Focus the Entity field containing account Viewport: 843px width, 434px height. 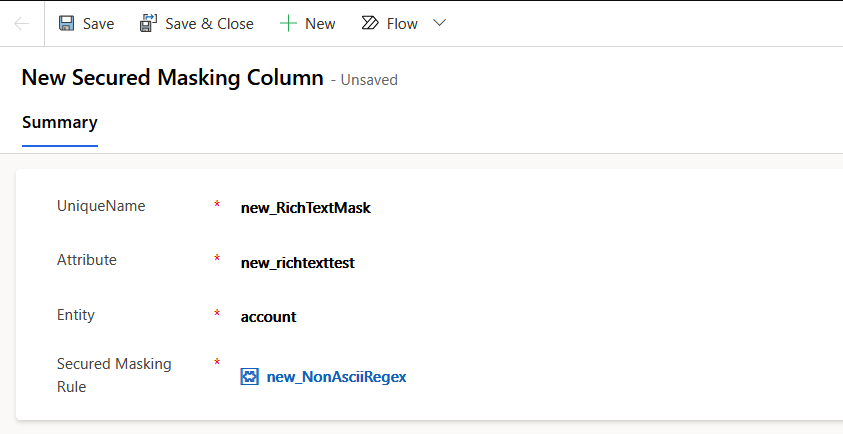pos(268,316)
